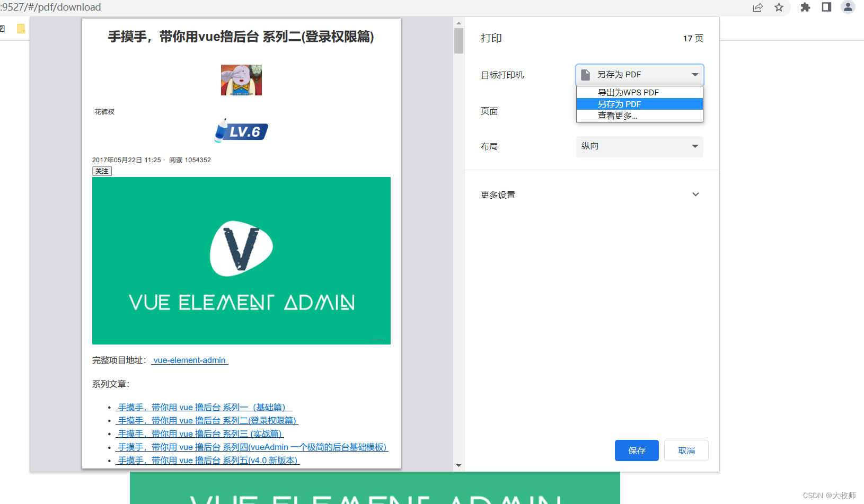Click the '17 页' page count text
The image size is (864, 504).
[x=693, y=38]
